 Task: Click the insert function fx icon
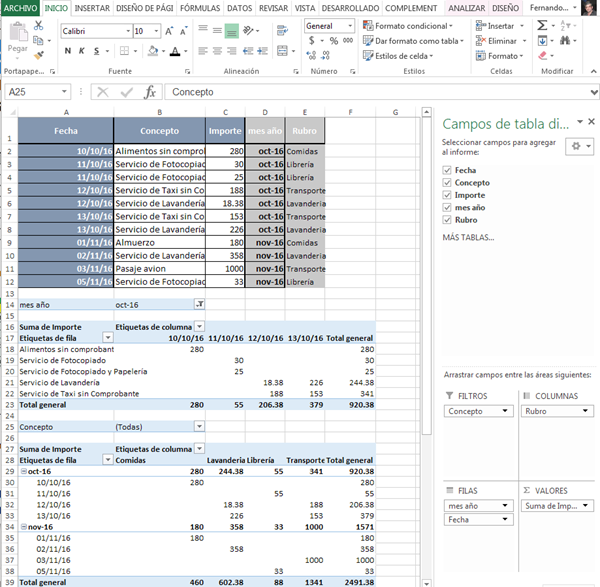coord(150,92)
